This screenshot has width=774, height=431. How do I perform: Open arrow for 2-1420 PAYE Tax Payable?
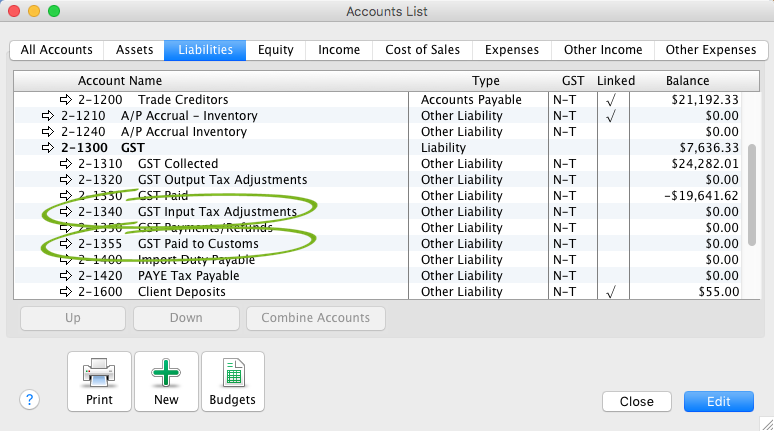coord(67,276)
